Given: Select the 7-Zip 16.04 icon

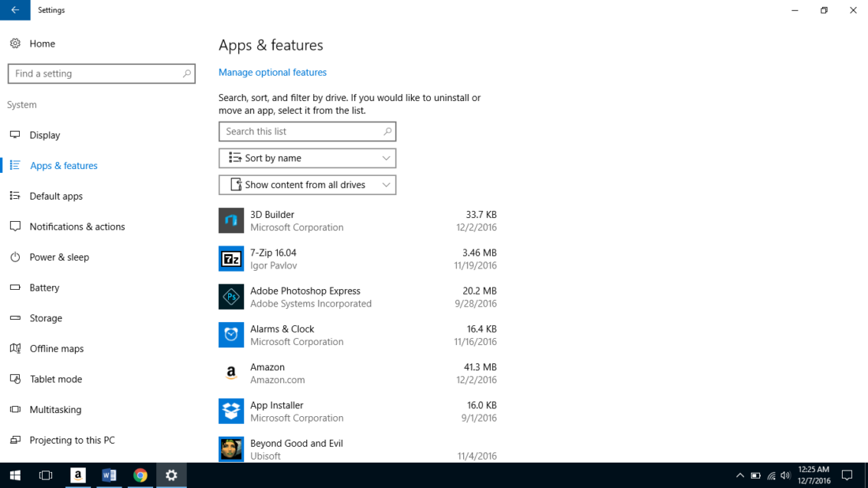Looking at the screenshot, I should click(x=231, y=259).
